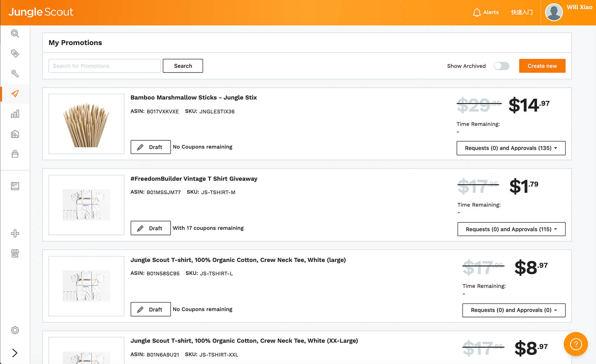Open the warehouse inventory icon in sidebar
The height and width of the screenshot is (364, 596).
tap(15, 134)
